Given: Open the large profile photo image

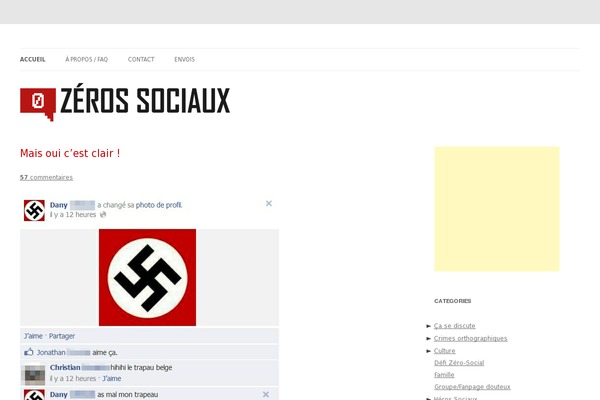Looking at the screenshot, I should [x=147, y=278].
